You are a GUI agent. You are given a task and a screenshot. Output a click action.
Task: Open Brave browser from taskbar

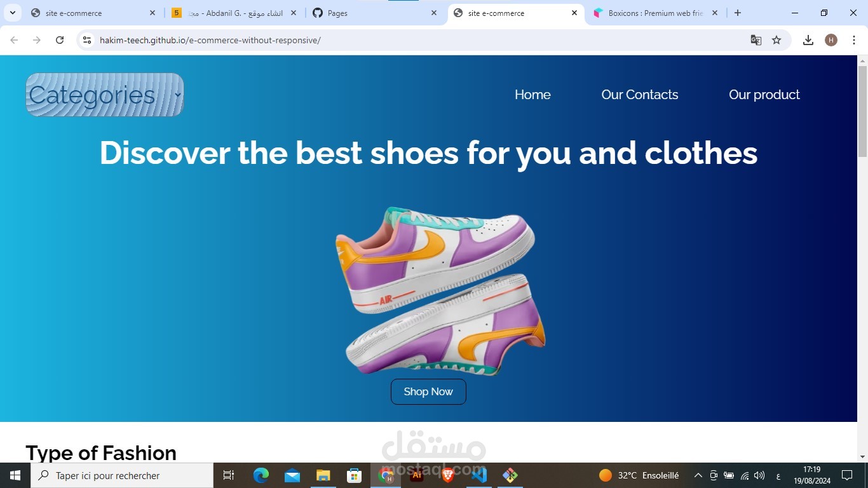448,475
